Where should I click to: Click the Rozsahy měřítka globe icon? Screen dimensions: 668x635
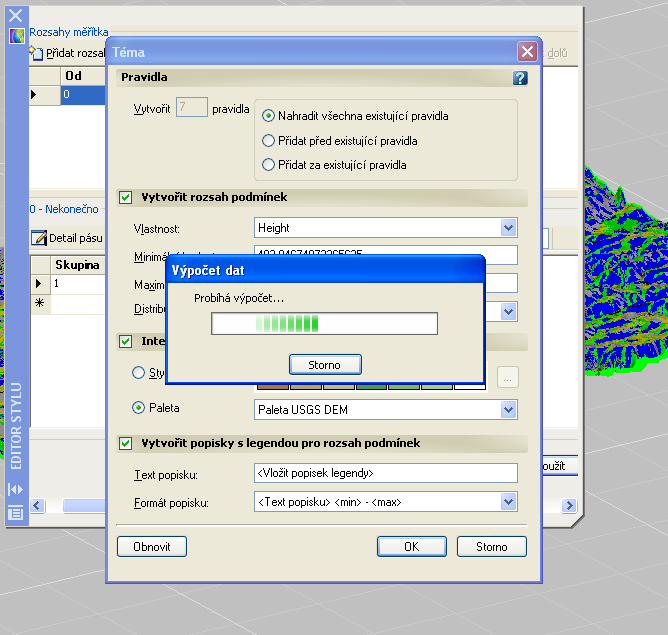pyautogui.click(x=16, y=35)
